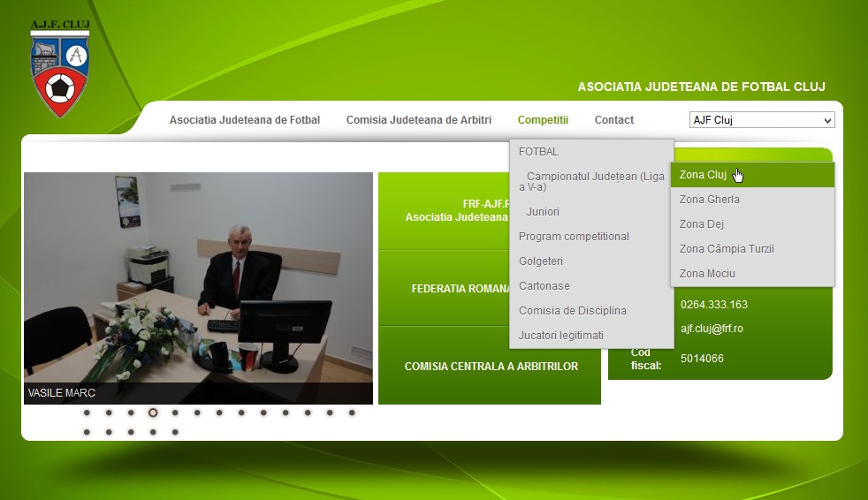Click ASOCIATIA JUDETEANA DE FOTBAL CLUJ heading
This screenshot has width=868, height=500.
[701, 87]
